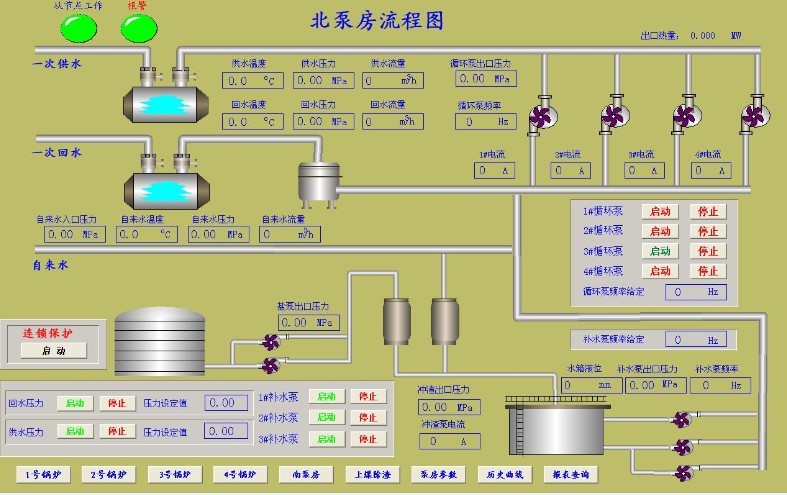
Task: Open the 报表查询 report page
Action: [x=571, y=474]
